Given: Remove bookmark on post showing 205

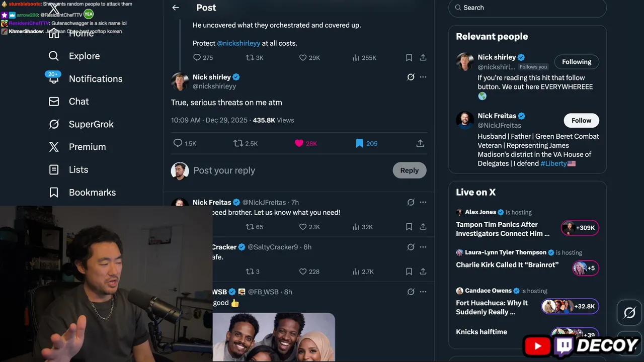Looking at the screenshot, I should [359, 143].
